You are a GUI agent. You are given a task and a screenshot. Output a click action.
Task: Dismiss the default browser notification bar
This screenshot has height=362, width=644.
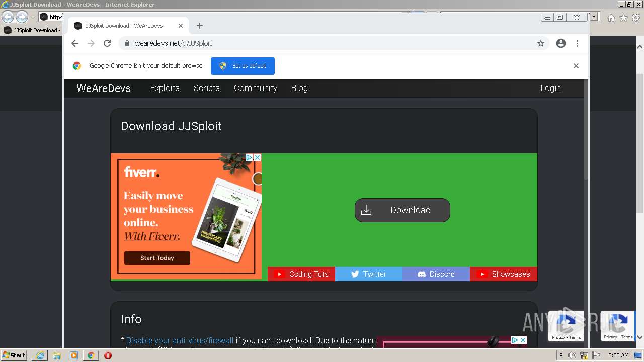click(x=576, y=66)
